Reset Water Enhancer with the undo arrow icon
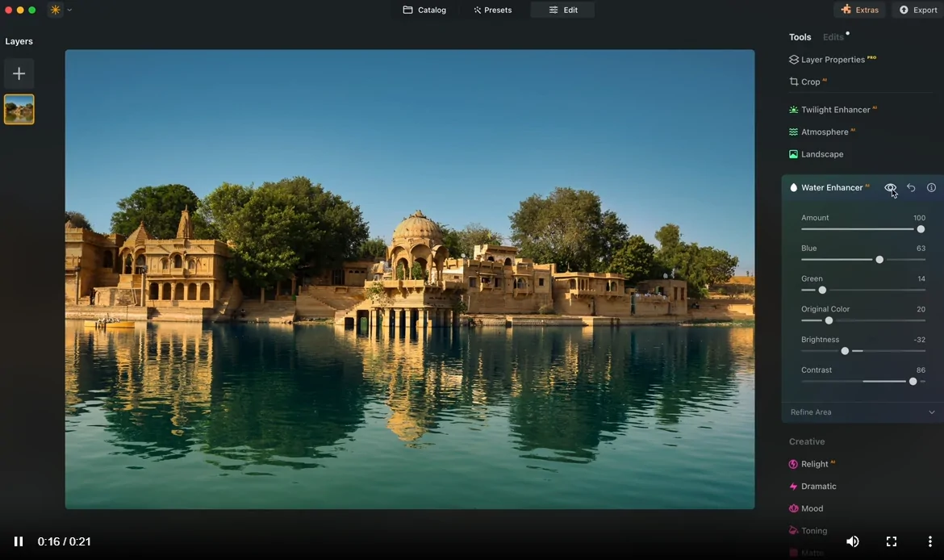944x560 pixels. click(911, 188)
